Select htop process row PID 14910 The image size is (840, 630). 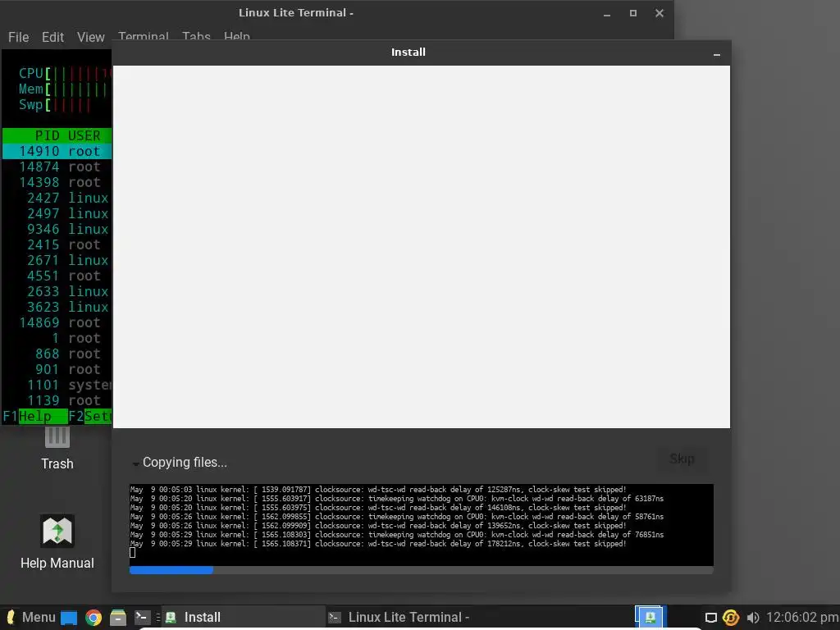pos(57,152)
